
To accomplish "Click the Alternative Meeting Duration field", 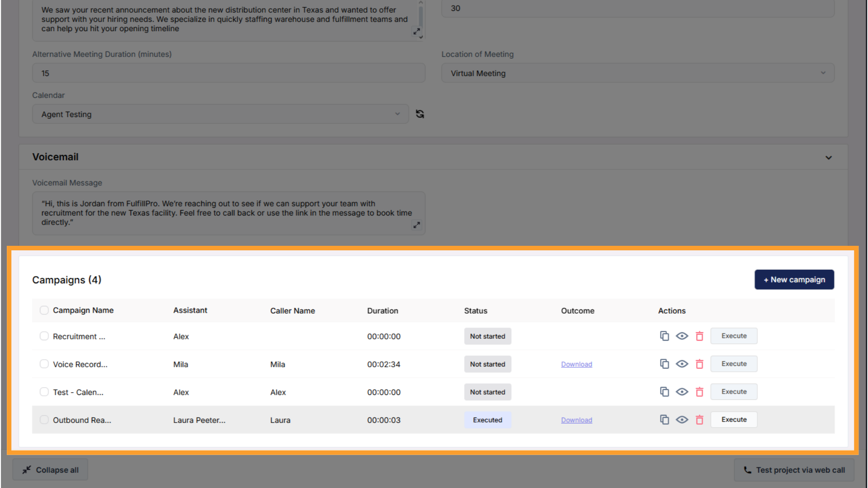I will (228, 73).
